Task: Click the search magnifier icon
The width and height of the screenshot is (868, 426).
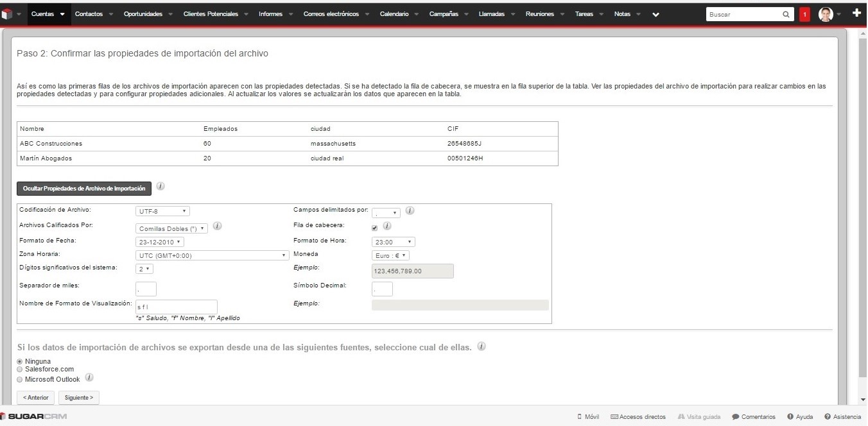Action: tap(786, 14)
